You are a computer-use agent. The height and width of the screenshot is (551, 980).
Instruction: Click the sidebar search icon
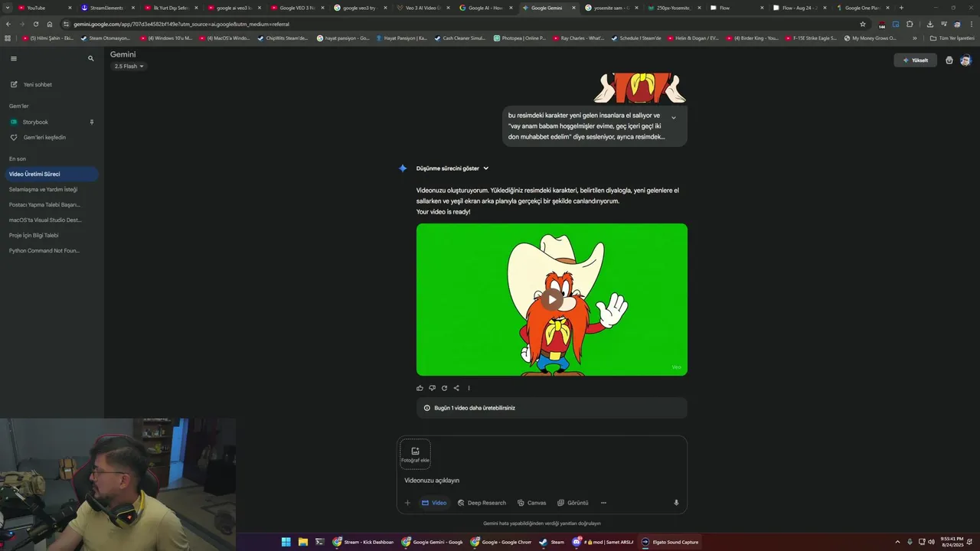(x=90, y=58)
